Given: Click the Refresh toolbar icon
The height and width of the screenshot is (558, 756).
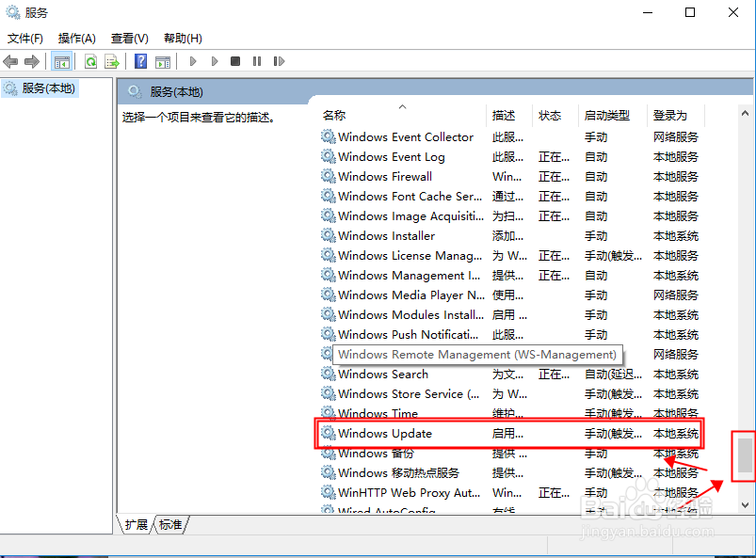Looking at the screenshot, I should (90, 61).
